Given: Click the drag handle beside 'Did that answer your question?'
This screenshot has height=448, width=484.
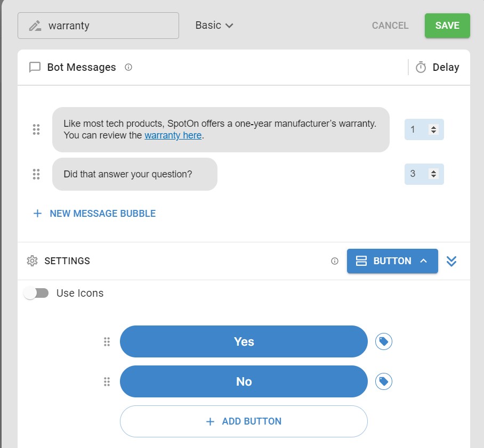Looking at the screenshot, I should point(36,174).
